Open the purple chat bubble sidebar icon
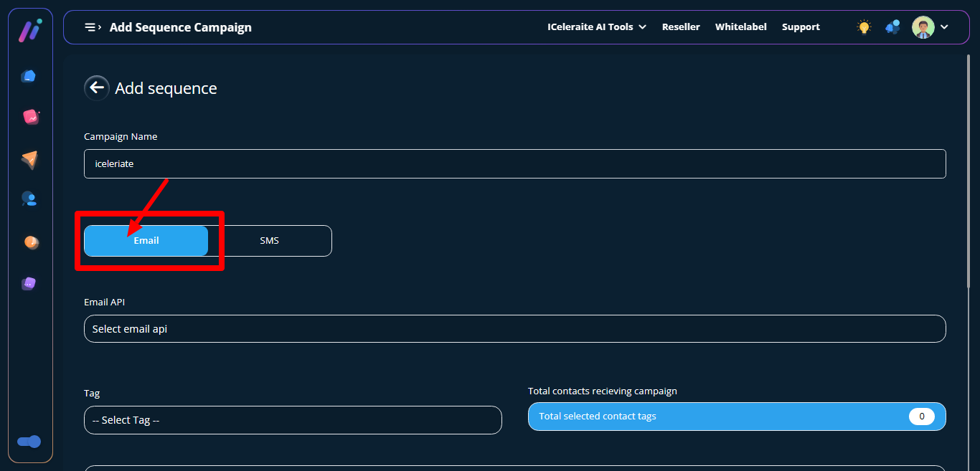 [29, 283]
